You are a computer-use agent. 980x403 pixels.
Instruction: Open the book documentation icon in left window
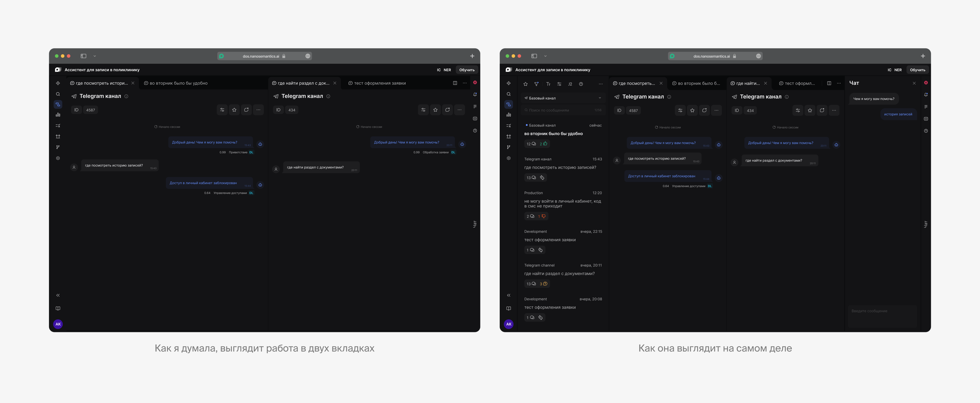[x=58, y=308]
